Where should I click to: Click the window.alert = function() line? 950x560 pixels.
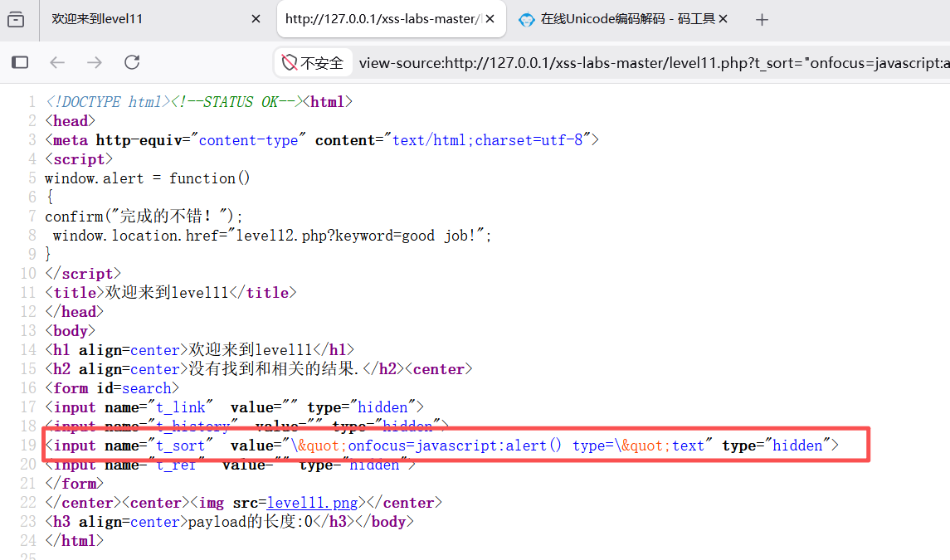pyautogui.click(x=147, y=178)
